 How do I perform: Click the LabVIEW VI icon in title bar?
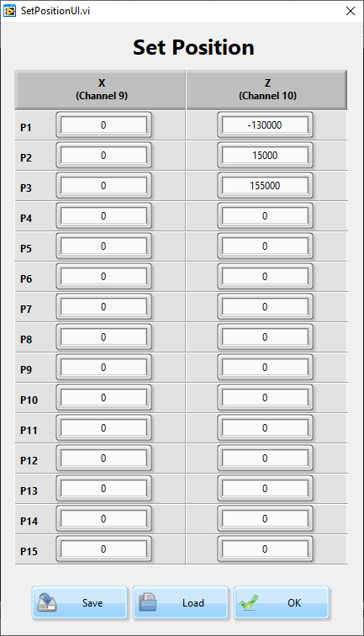coord(9,11)
